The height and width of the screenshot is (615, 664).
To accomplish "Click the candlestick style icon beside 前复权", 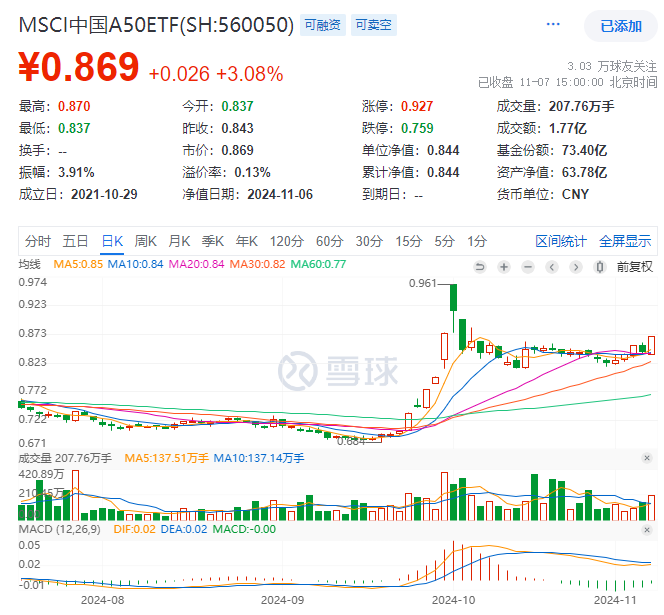I will pyautogui.click(x=600, y=267).
